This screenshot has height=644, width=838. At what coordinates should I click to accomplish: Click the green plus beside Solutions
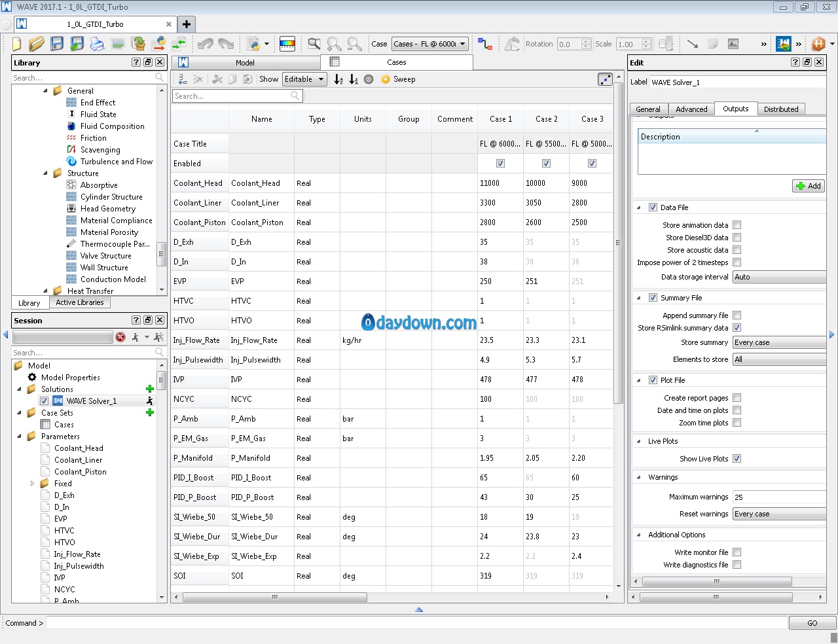150,389
